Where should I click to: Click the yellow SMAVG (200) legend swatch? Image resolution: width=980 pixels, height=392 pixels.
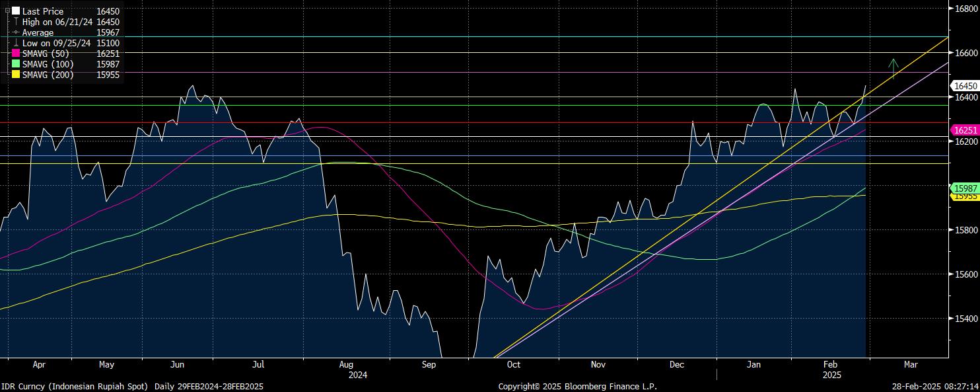pyautogui.click(x=16, y=75)
